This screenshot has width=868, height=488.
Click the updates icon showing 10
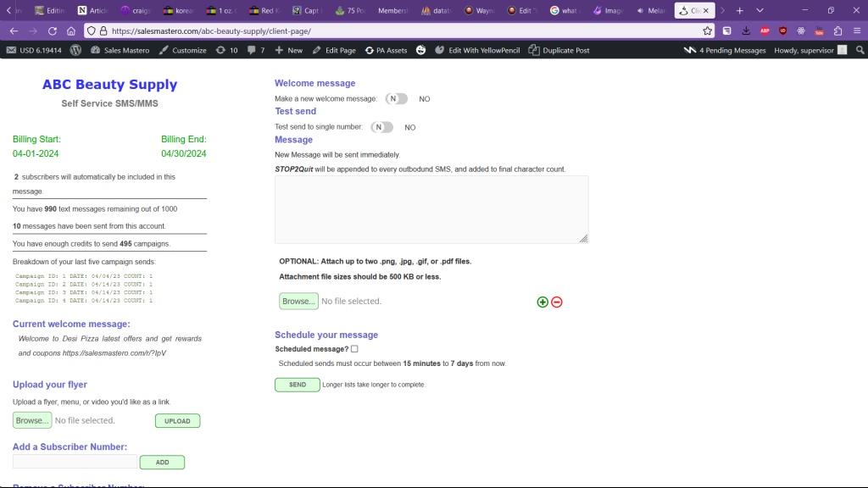pyautogui.click(x=227, y=50)
